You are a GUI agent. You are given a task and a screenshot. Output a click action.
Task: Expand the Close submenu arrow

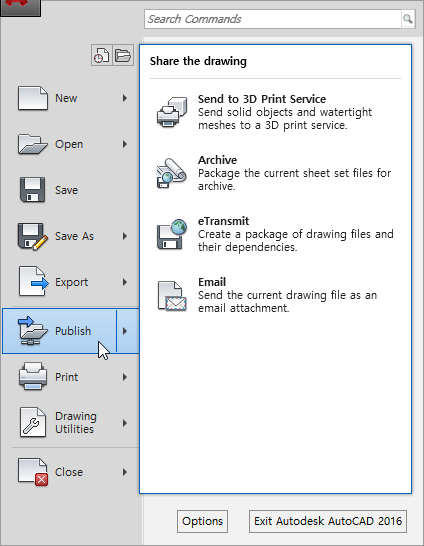pos(125,472)
